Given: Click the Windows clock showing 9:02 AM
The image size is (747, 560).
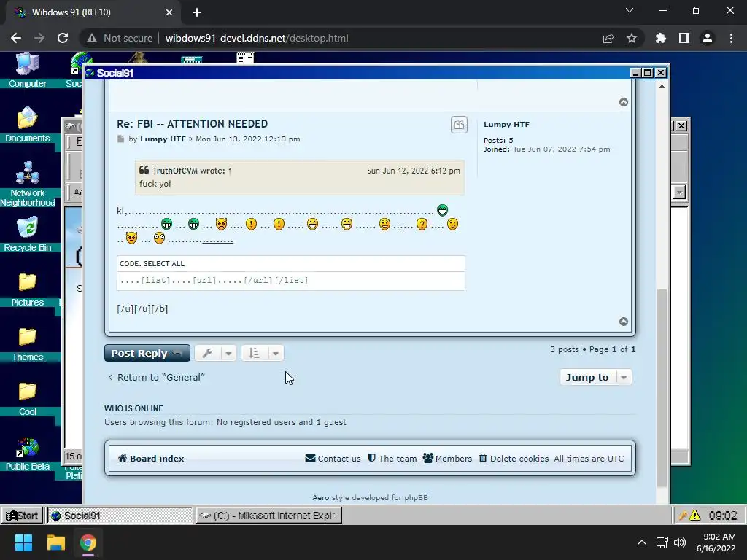Looking at the screenshot, I should pyautogui.click(x=716, y=542).
